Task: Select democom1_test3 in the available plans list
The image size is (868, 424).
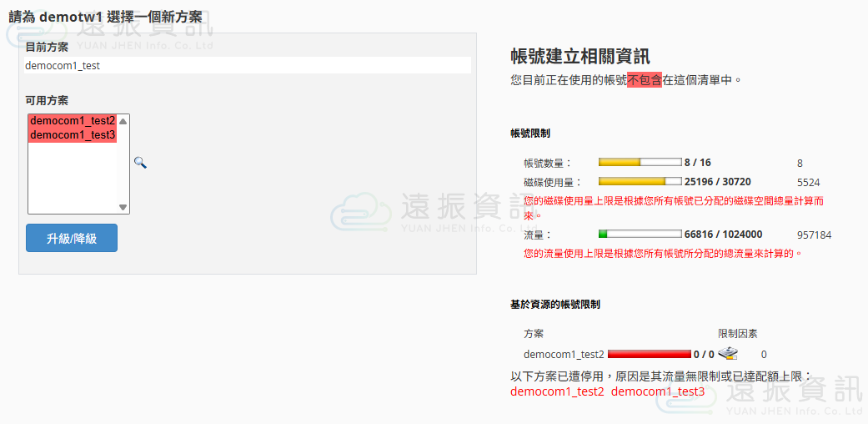Action: click(73, 135)
